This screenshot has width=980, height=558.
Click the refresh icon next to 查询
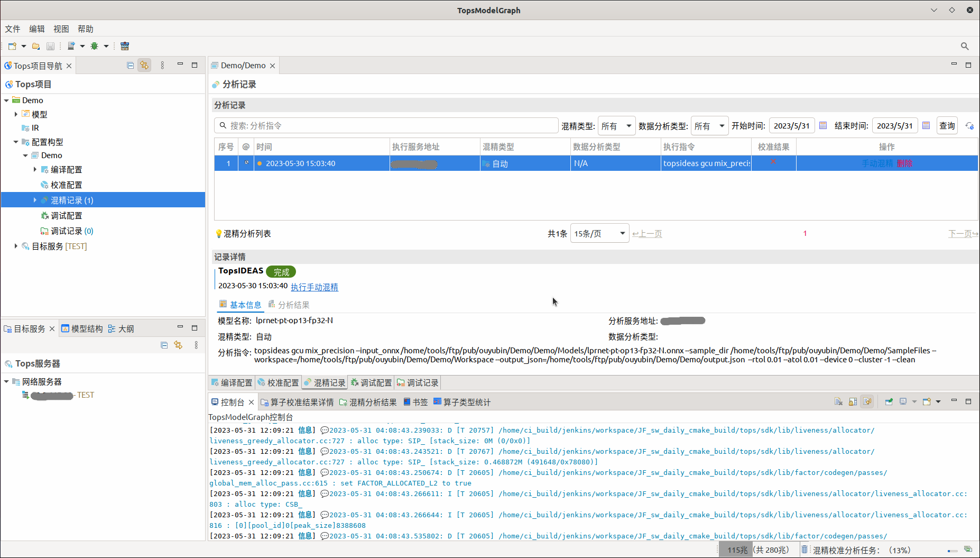tap(969, 126)
